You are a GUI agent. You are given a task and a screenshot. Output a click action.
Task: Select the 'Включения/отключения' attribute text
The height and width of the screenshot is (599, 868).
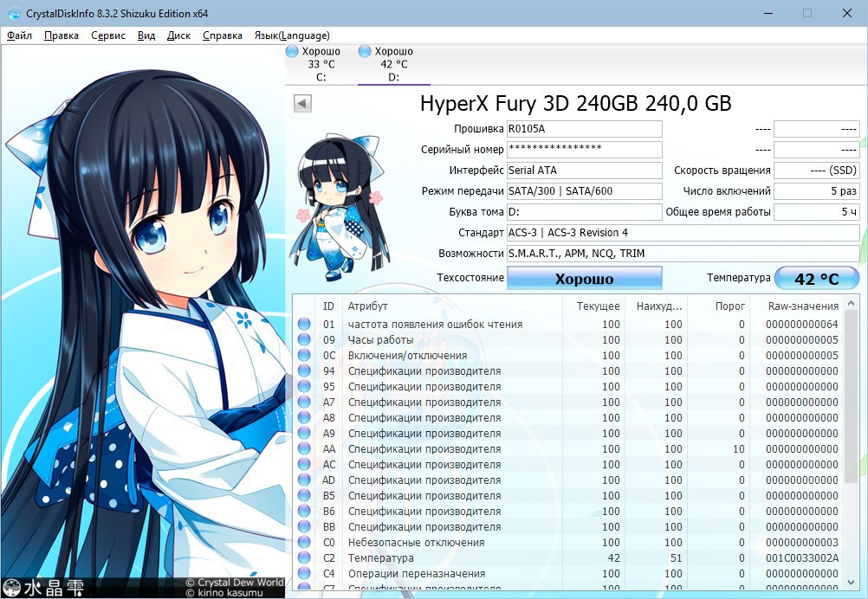coord(407,355)
